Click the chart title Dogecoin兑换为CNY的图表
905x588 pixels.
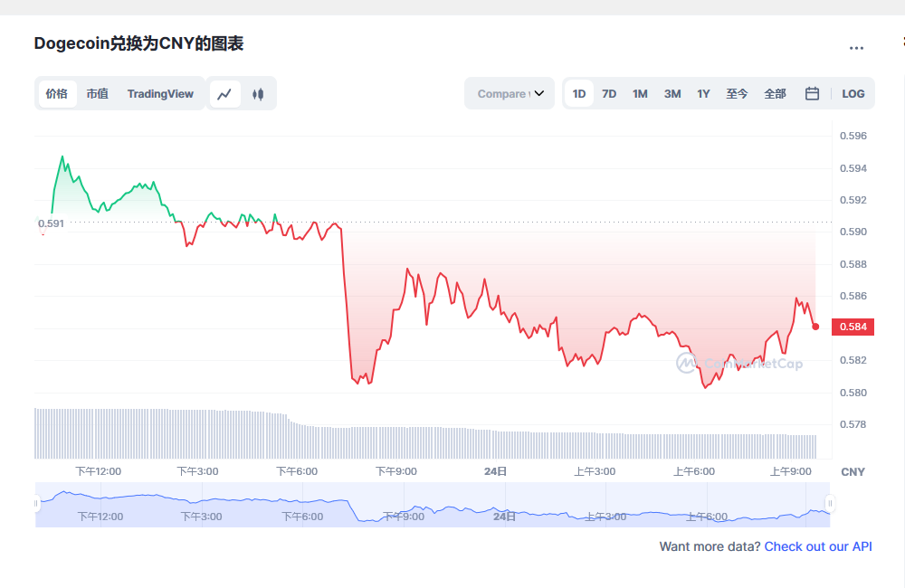click(138, 43)
